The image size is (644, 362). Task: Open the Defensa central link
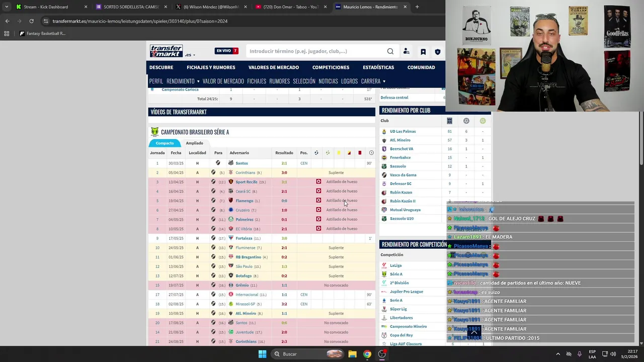coord(394,98)
